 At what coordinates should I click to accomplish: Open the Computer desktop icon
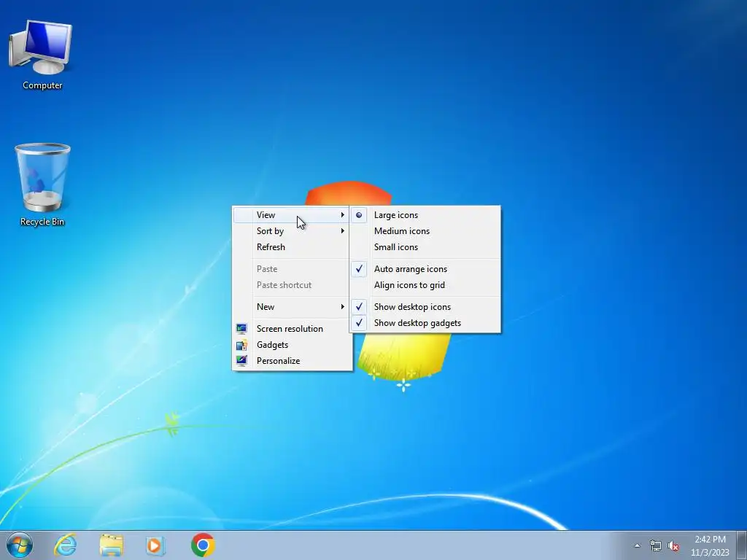42,55
